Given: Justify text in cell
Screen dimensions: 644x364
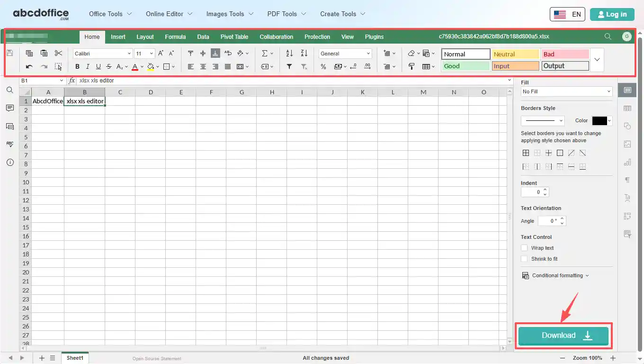Looking at the screenshot, I should click(x=228, y=67).
